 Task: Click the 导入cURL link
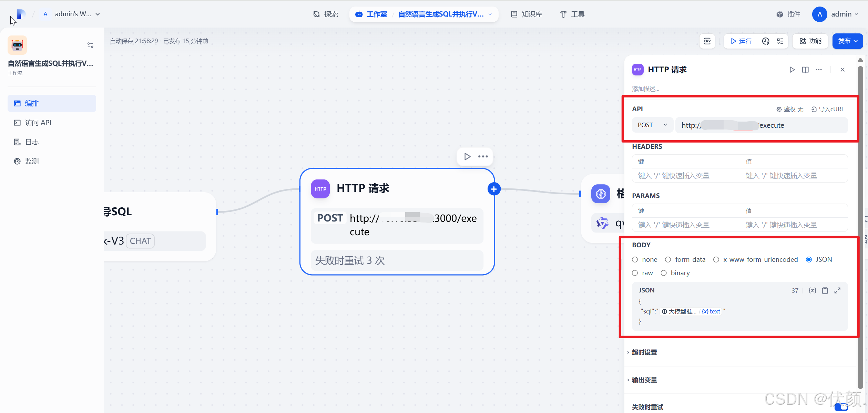click(x=828, y=109)
